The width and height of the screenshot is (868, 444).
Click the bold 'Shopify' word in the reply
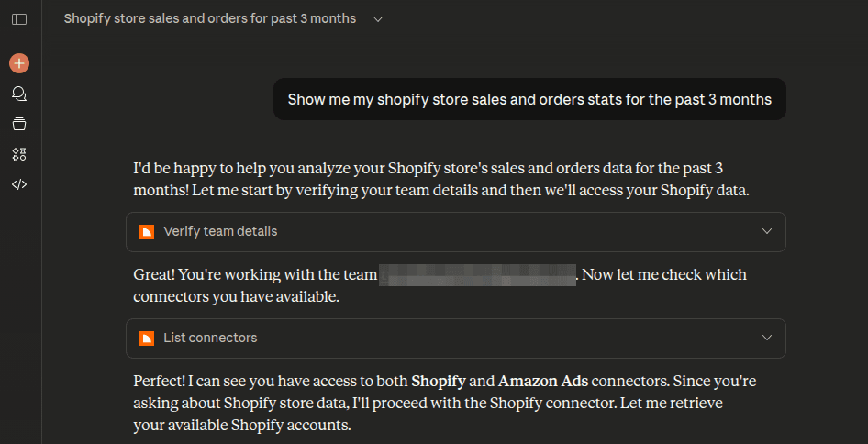click(438, 381)
